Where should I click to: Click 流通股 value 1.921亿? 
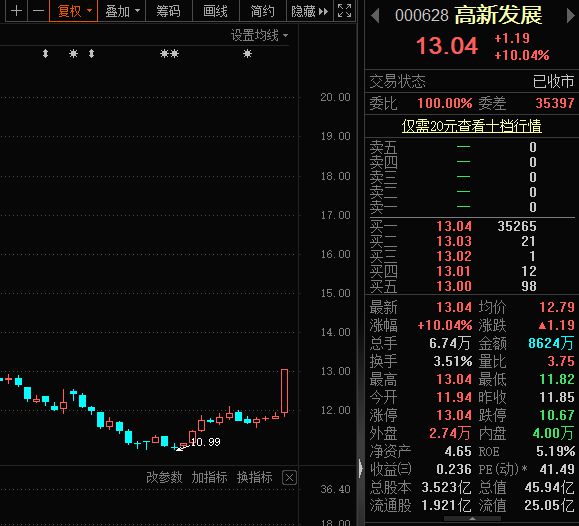446,505
